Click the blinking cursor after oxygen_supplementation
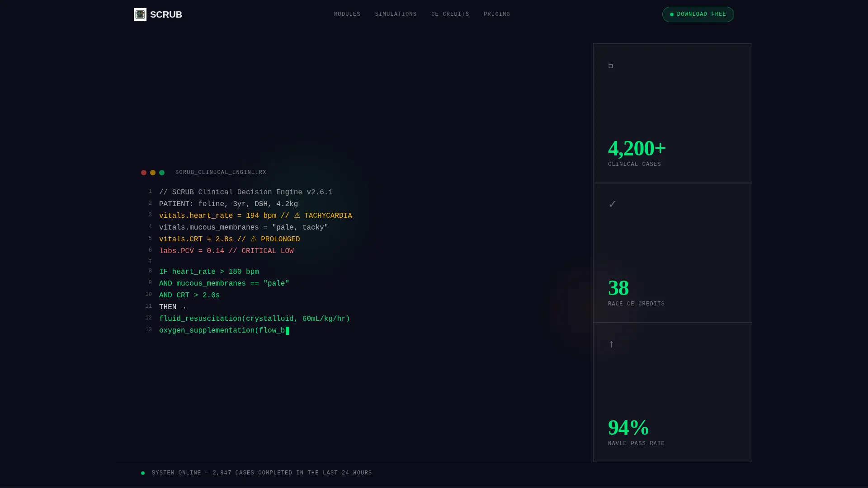Screen dimensions: 868x488 point(288,331)
